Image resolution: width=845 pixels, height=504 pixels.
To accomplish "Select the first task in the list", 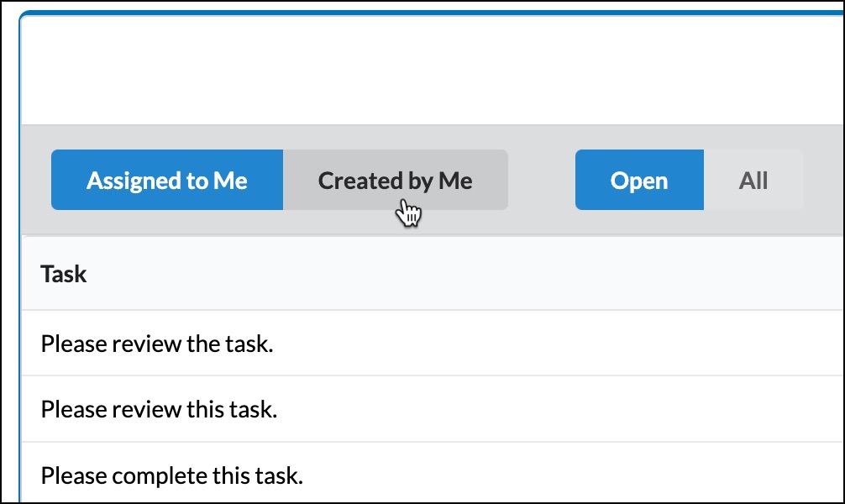I will tap(431, 344).
